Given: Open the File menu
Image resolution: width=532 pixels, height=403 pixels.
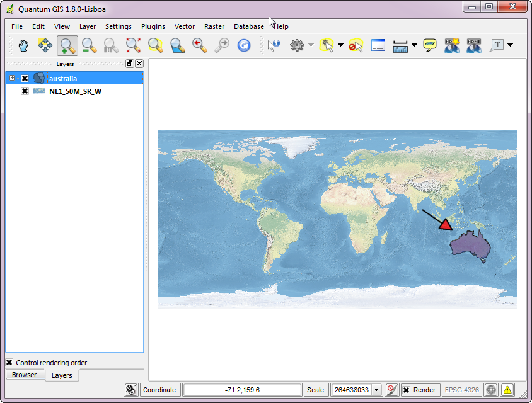Looking at the screenshot, I should [16, 26].
